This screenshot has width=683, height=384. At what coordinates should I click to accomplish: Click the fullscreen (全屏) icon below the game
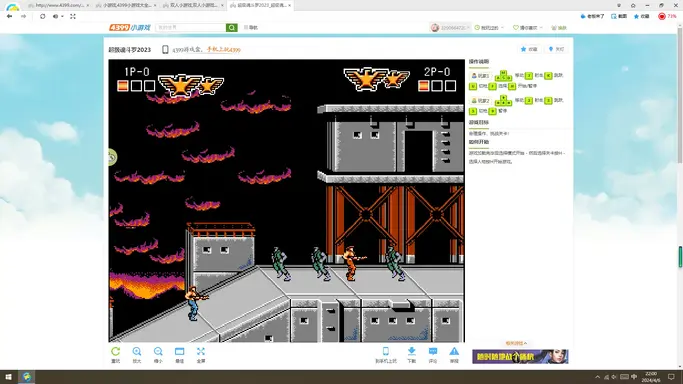click(x=201, y=351)
